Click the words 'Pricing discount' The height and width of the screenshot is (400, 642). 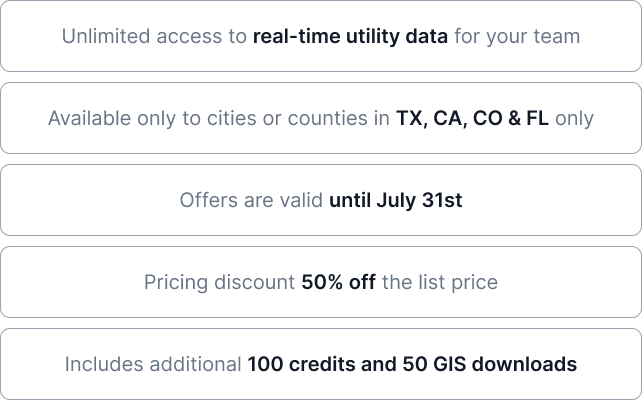[x=219, y=282]
